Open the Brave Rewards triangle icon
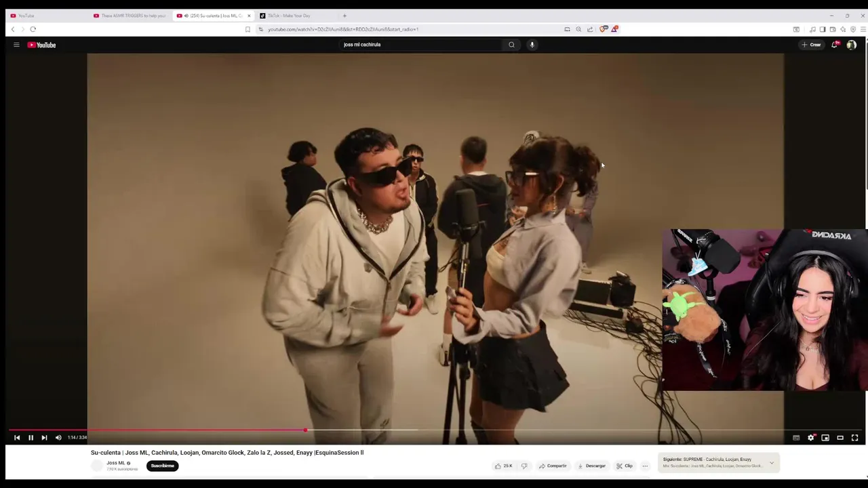 click(x=614, y=29)
